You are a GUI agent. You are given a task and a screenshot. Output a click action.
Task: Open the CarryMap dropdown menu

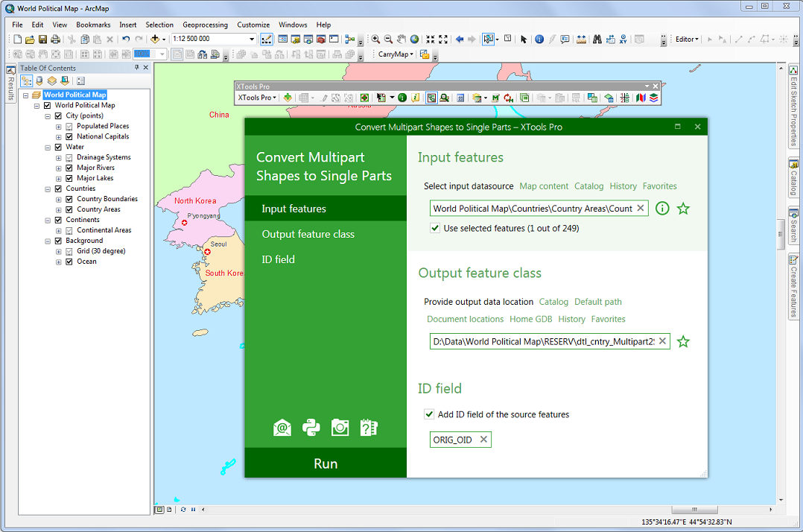[x=396, y=54]
